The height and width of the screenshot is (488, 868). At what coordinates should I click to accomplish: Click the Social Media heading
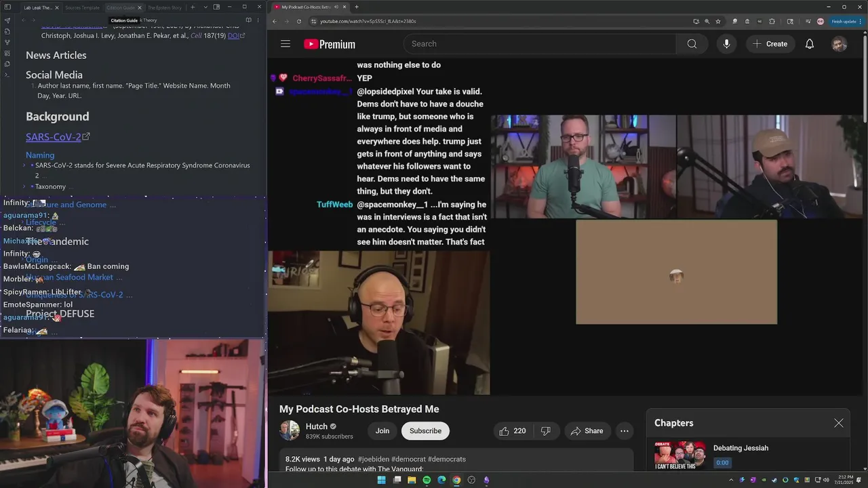pyautogui.click(x=54, y=75)
